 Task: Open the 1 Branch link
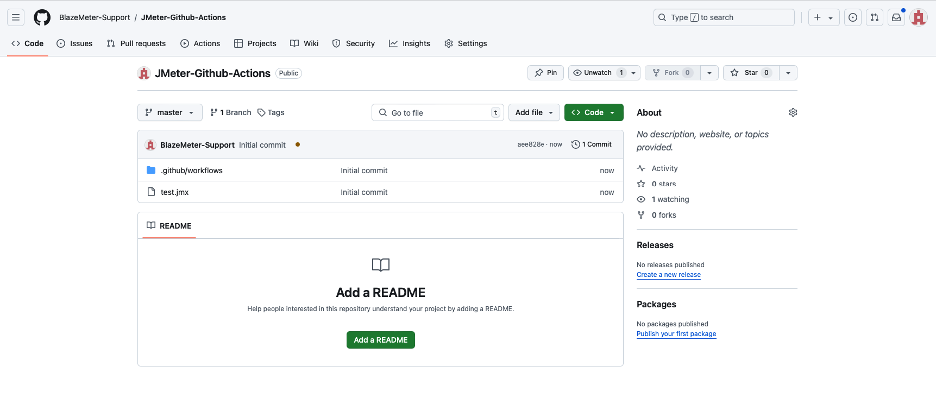pyautogui.click(x=230, y=112)
